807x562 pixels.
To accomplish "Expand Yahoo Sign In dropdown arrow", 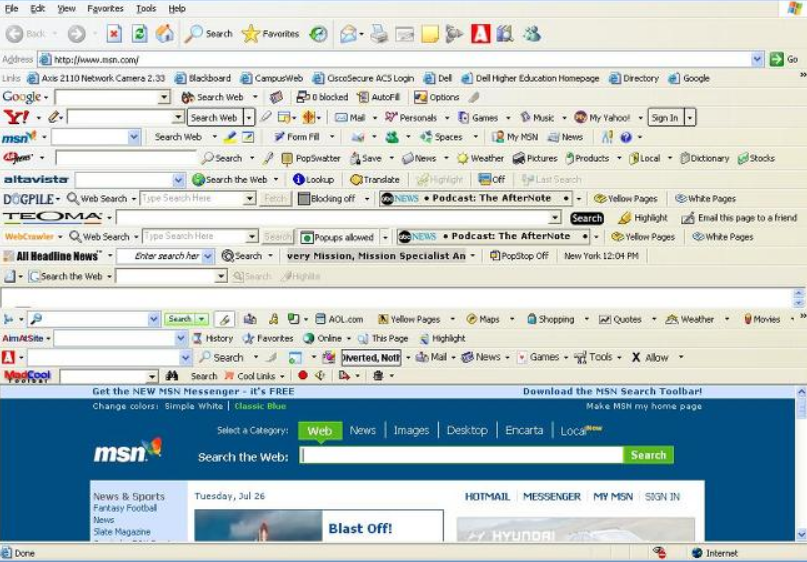I will 690,117.
